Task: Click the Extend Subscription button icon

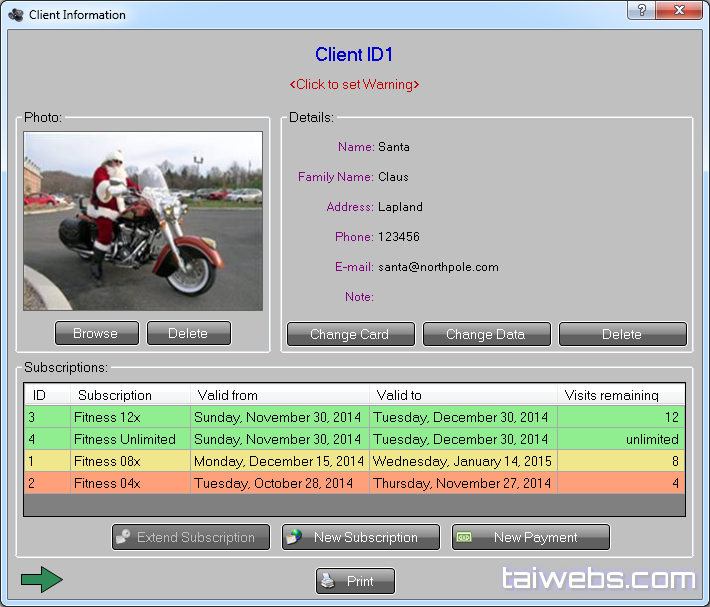Action: (123, 537)
